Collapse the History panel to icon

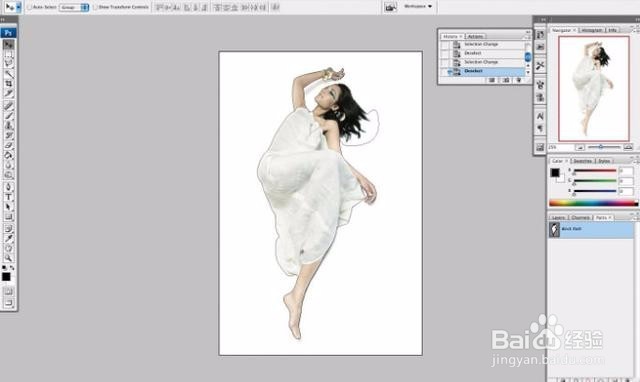[528, 32]
